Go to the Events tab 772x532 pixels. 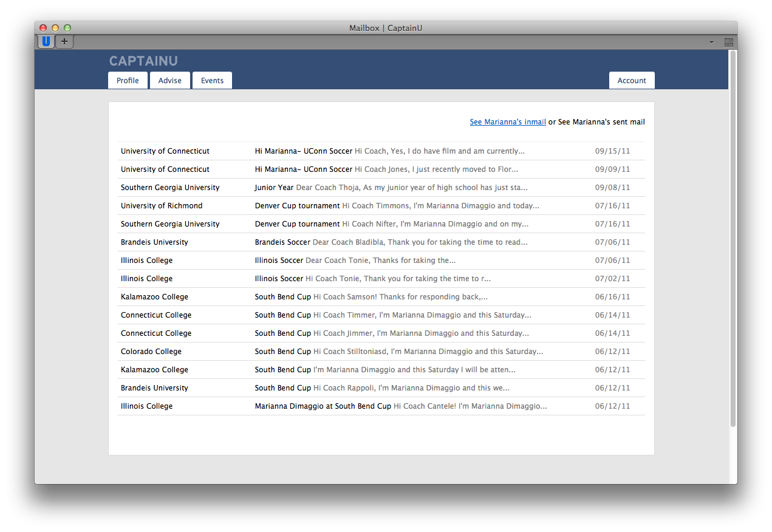coord(212,80)
